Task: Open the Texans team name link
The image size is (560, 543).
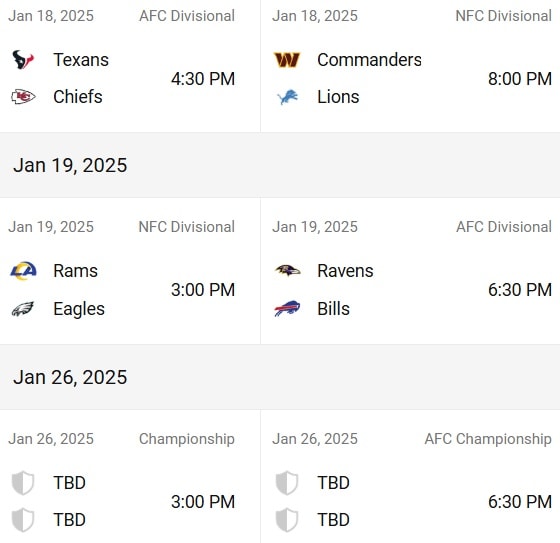Action: coord(81,60)
